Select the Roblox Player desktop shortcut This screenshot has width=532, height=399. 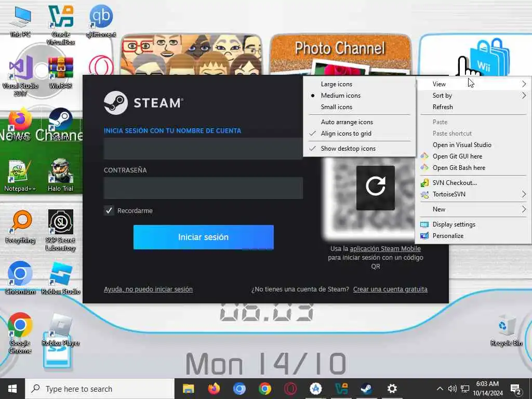point(61,330)
